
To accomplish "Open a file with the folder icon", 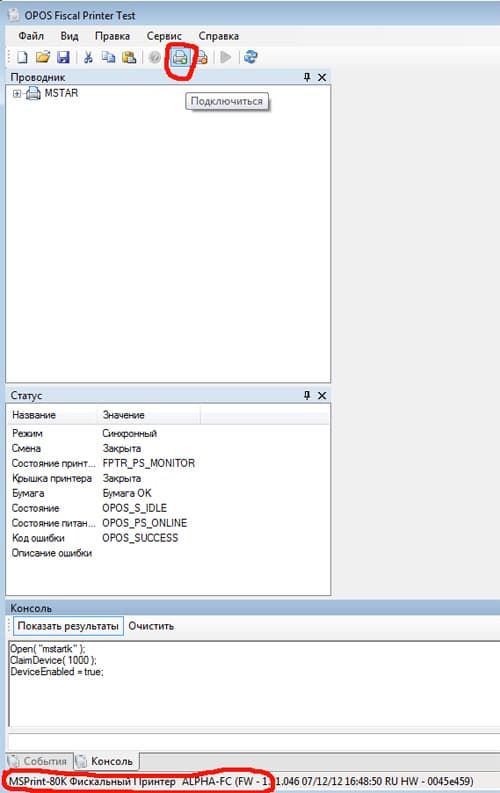I will [x=43, y=57].
